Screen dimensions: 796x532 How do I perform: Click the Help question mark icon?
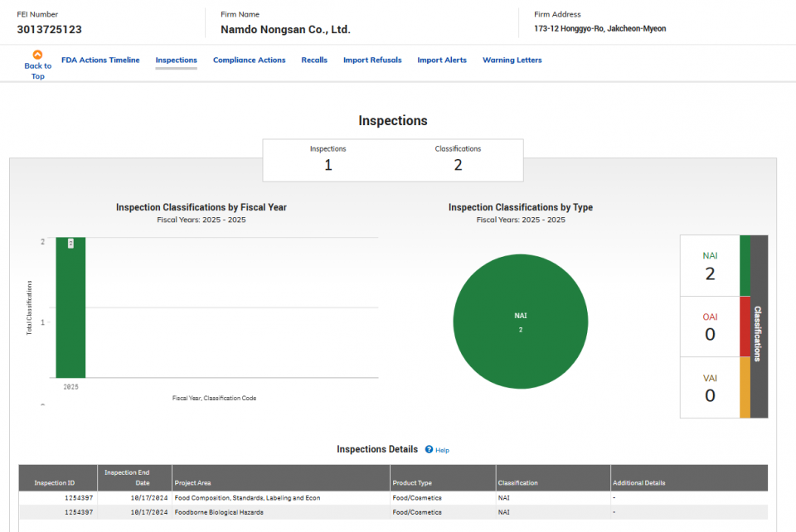429,449
